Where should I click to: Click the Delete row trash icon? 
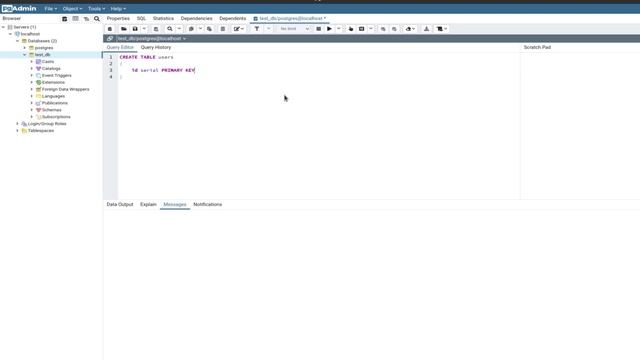(x=223, y=29)
